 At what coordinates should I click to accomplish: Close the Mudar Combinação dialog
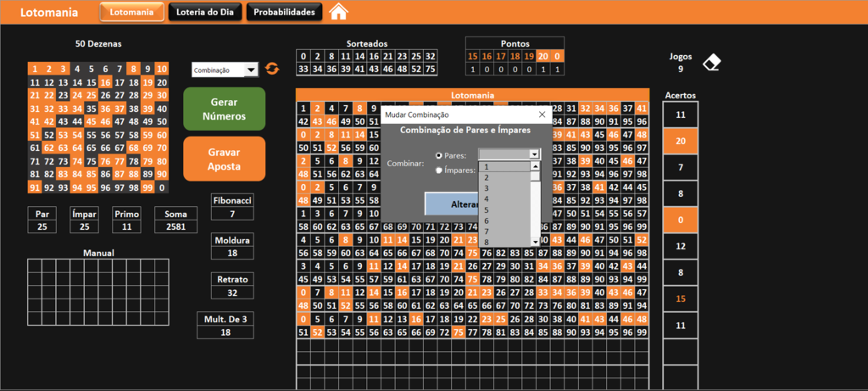pos(542,115)
